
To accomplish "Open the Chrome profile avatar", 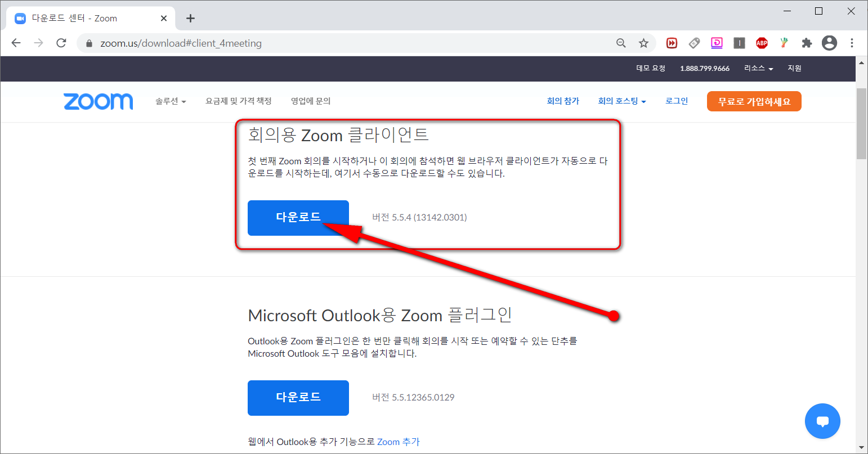I will [829, 43].
